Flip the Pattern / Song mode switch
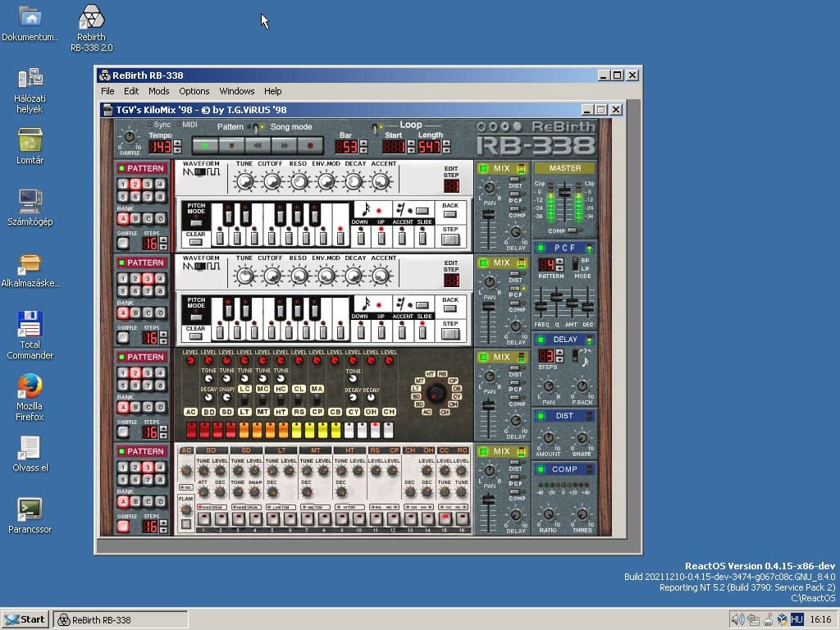Image resolution: width=840 pixels, height=630 pixels. (256, 128)
